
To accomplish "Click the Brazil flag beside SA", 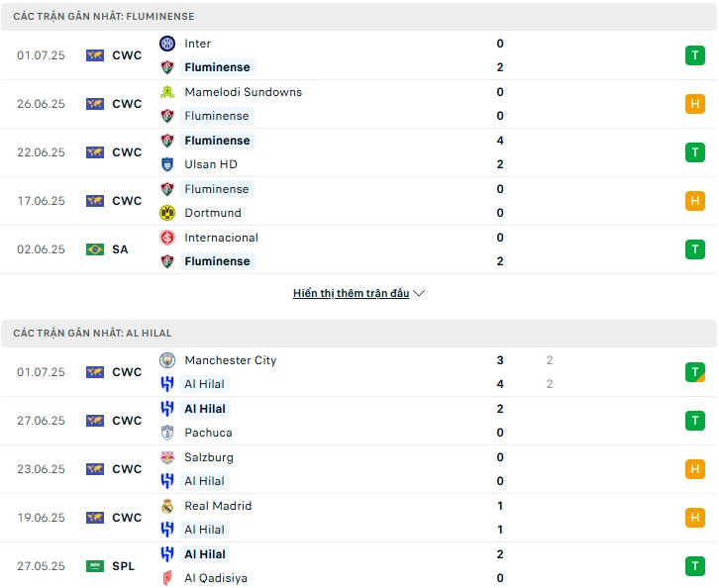I will (95, 249).
